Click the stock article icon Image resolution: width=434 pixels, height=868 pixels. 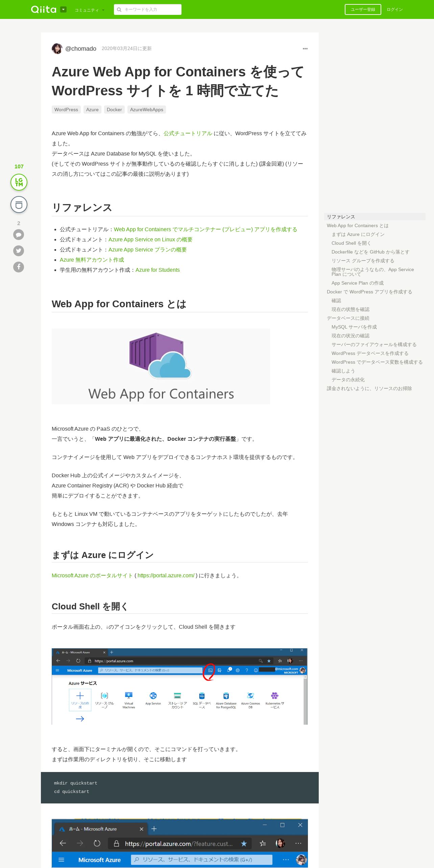[19, 204]
